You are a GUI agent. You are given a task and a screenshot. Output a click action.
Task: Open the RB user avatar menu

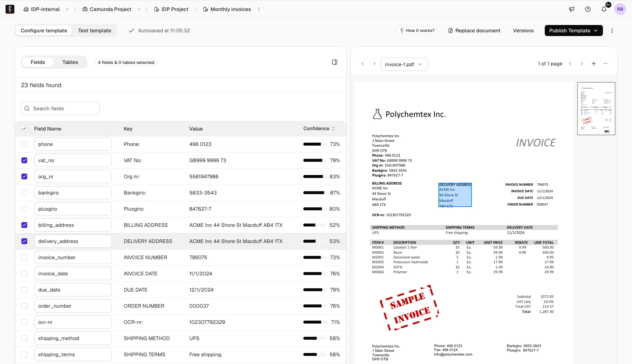tap(620, 9)
